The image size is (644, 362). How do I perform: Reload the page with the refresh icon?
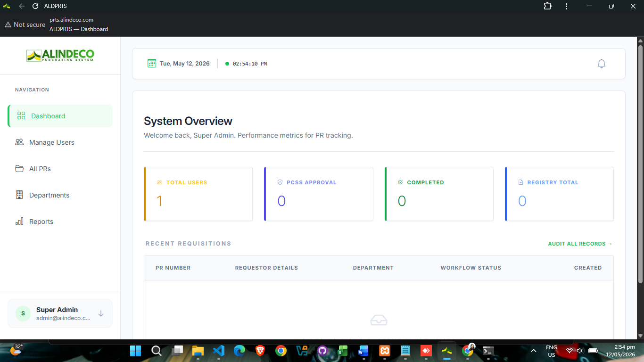(35, 6)
